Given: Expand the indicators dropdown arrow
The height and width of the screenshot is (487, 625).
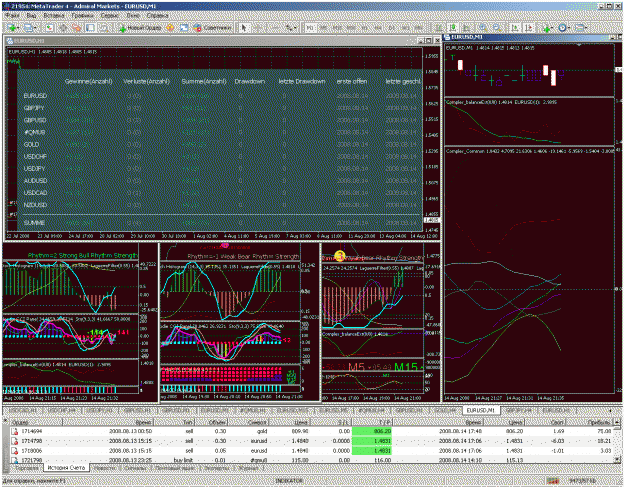Looking at the screenshot, I should (553, 28).
